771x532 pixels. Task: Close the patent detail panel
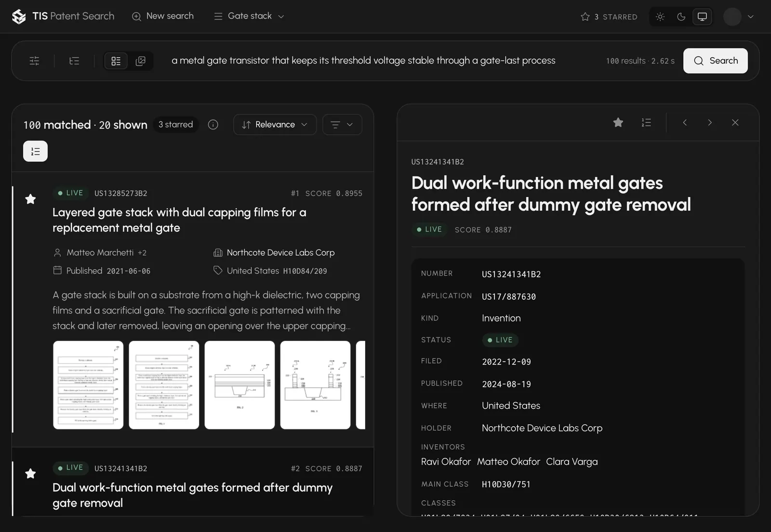[x=735, y=123]
